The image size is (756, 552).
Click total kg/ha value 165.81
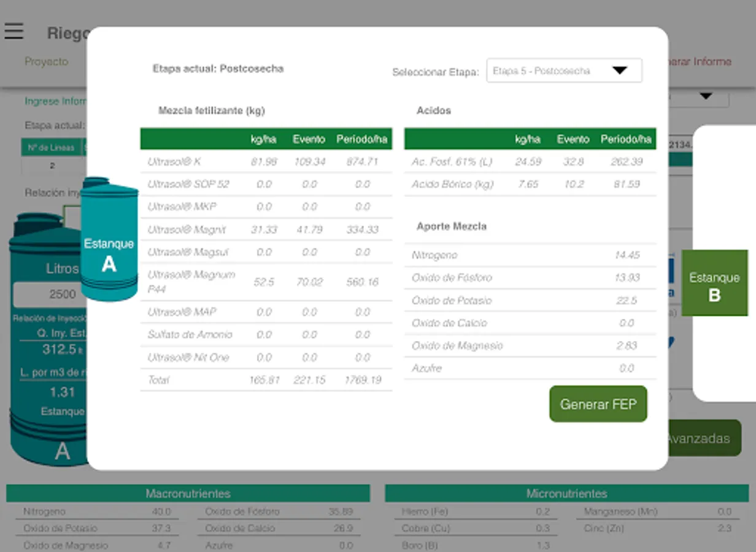(x=264, y=380)
